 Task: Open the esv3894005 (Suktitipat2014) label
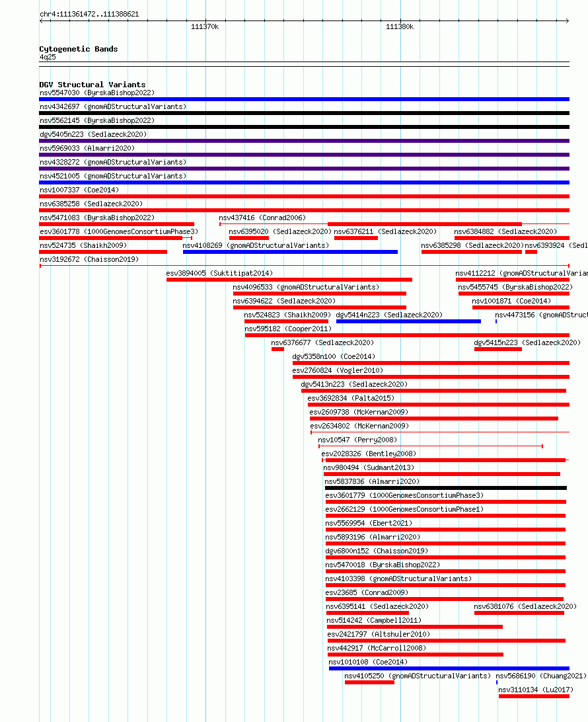219,273
